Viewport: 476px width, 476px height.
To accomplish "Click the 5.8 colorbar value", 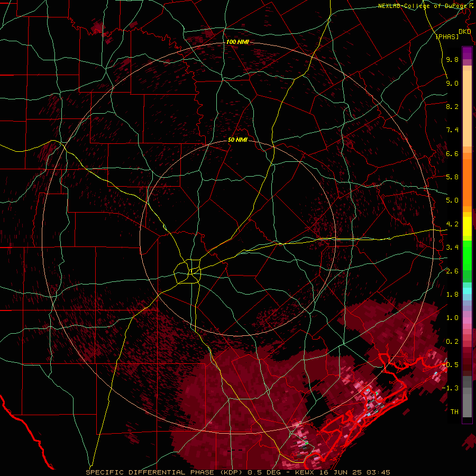I will coord(452,177).
